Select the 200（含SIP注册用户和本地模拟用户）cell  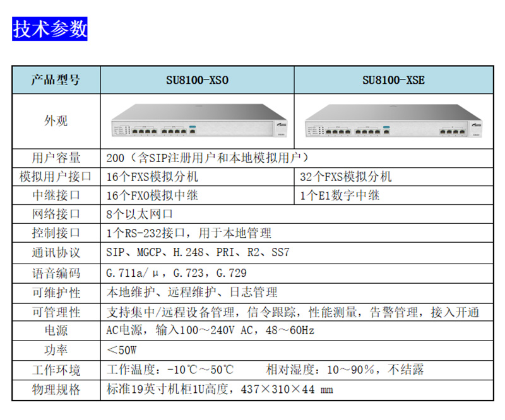(297, 158)
